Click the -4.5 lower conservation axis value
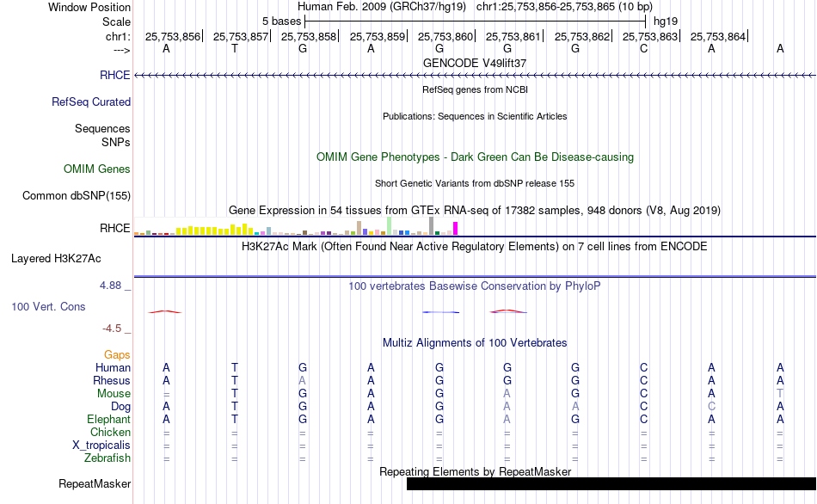Viewport: 817px width, 504px height. 112,329
